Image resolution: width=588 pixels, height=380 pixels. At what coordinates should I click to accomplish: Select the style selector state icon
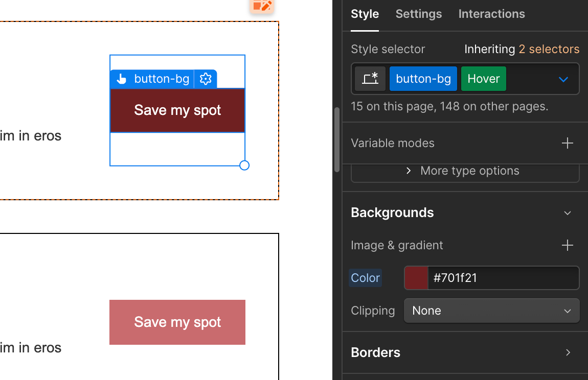[370, 79]
